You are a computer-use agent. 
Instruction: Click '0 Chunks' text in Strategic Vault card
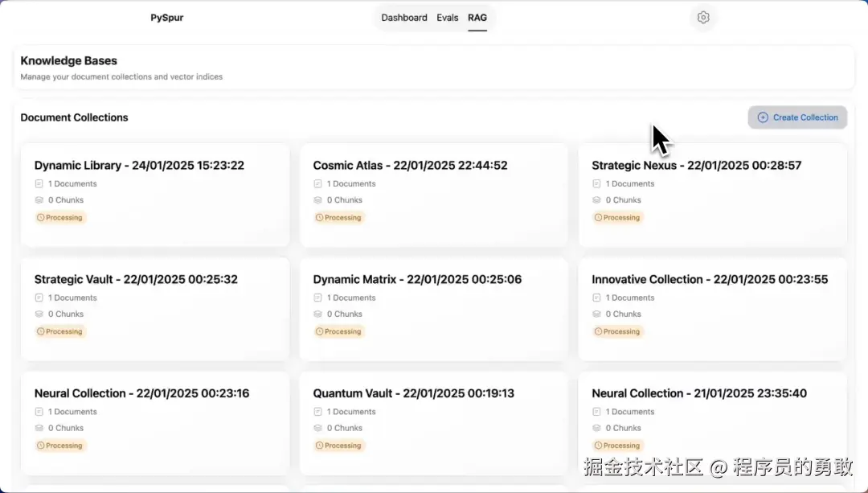click(65, 314)
